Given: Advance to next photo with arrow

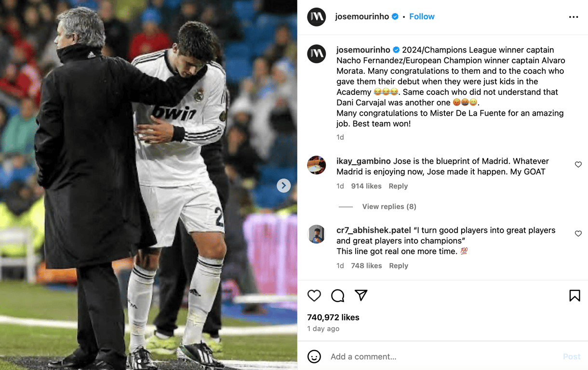Looking at the screenshot, I should pos(284,185).
